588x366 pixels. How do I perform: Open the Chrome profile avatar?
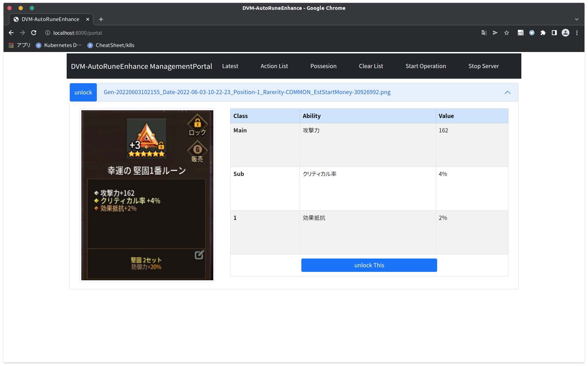[x=566, y=33]
